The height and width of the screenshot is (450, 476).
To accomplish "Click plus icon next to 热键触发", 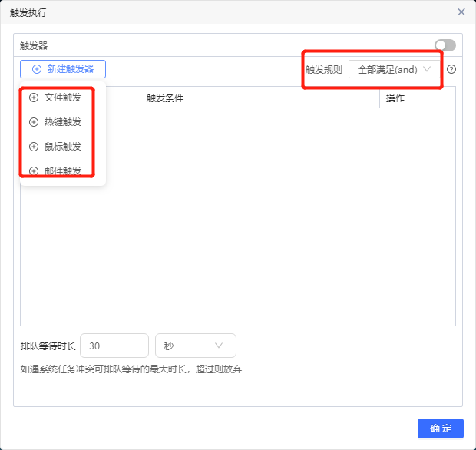I will click(34, 122).
